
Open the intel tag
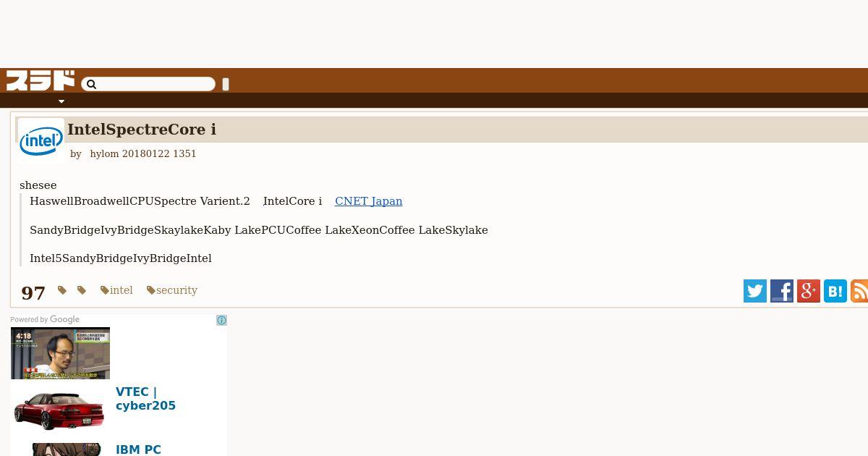tap(116, 290)
